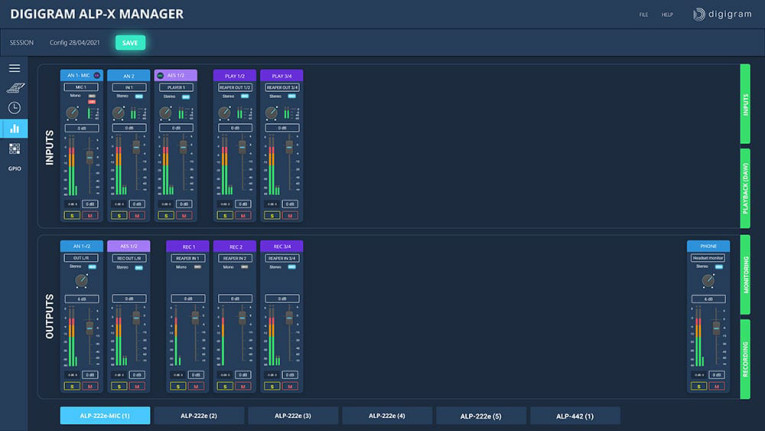Edit the session name Config 28/04/2021

[75, 43]
